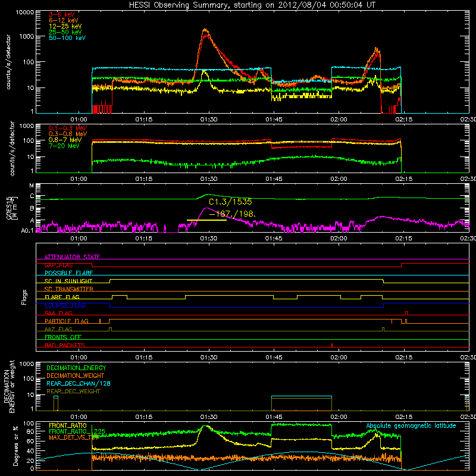Click the 0.1-0.3 MeV legend entry
The width and height of the screenshot is (476, 476).
point(68,128)
